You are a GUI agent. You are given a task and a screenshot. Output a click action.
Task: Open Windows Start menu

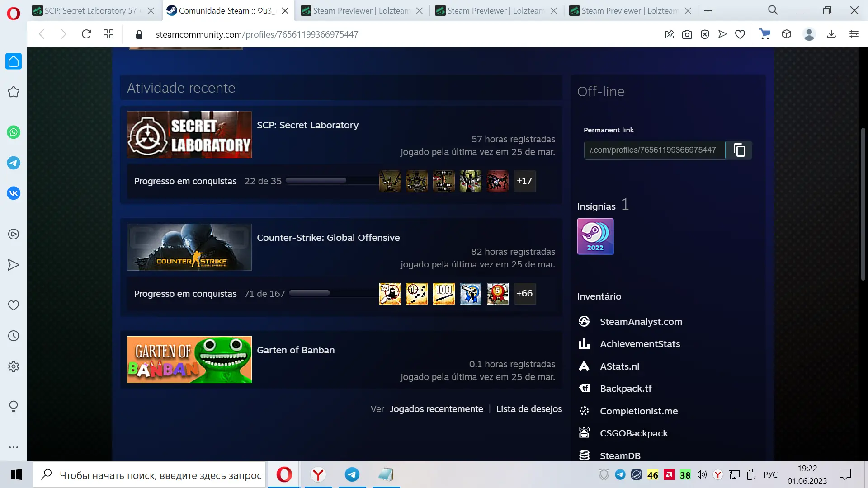click(16, 474)
